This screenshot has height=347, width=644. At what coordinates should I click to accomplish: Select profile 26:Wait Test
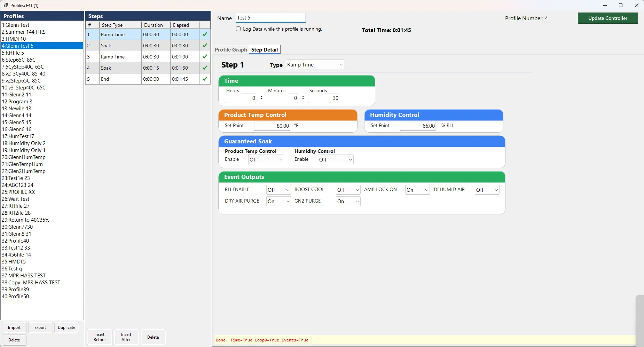click(42, 199)
